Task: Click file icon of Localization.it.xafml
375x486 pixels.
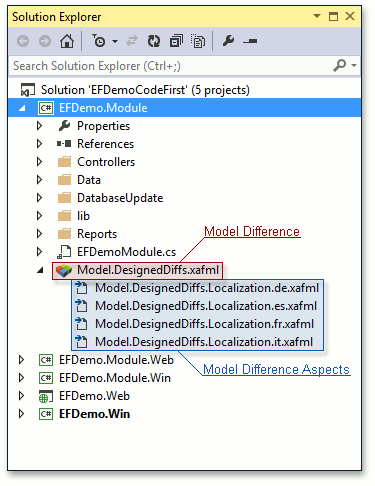Action: point(81,342)
